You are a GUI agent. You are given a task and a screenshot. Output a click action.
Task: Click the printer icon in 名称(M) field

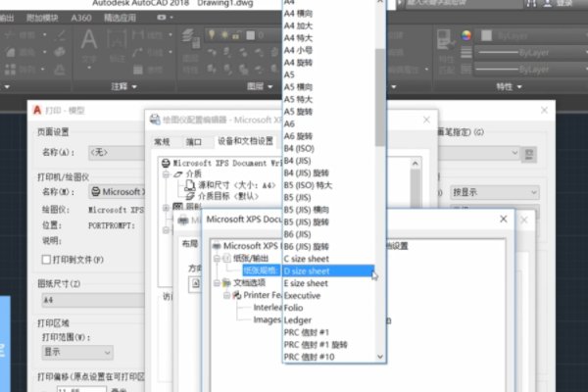pos(96,192)
